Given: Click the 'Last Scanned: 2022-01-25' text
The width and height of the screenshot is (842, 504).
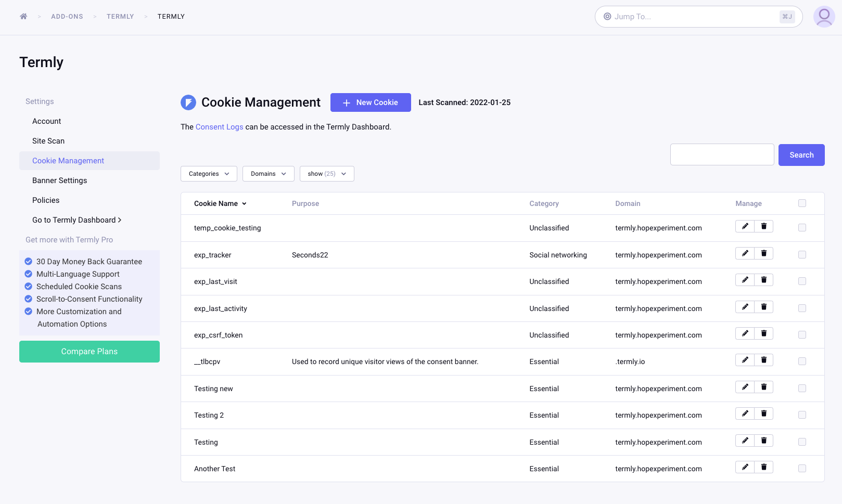Looking at the screenshot, I should [465, 102].
